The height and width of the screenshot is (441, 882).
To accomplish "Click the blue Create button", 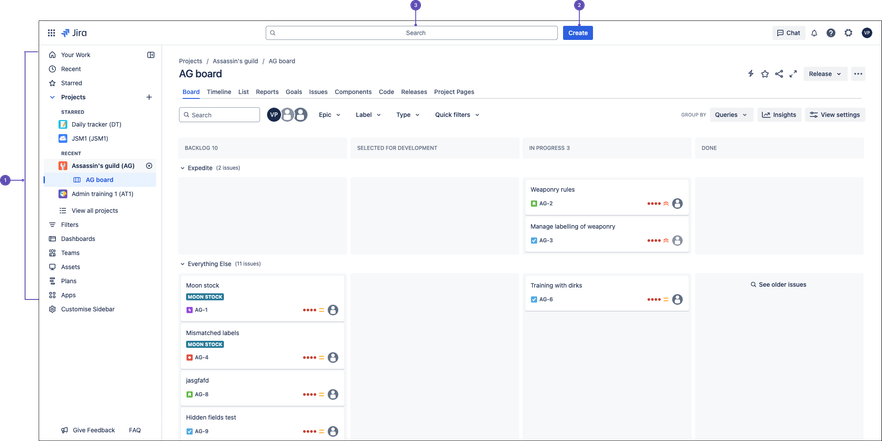I will [578, 33].
